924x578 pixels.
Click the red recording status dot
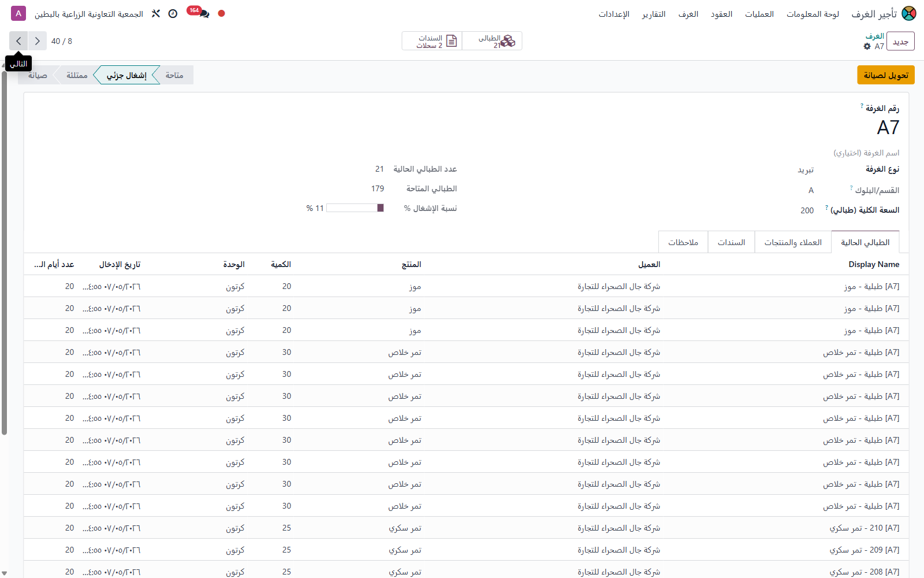click(221, 13)
